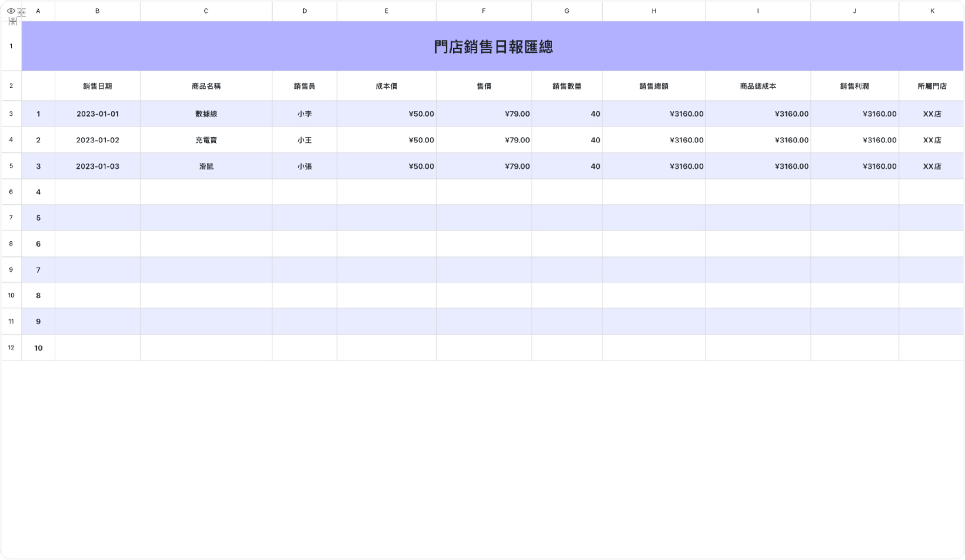Click 銷售利潤 ¥3160.00 in the 小張 row
Viewport: 965px width, 560px height.
(x=854, y=166)
